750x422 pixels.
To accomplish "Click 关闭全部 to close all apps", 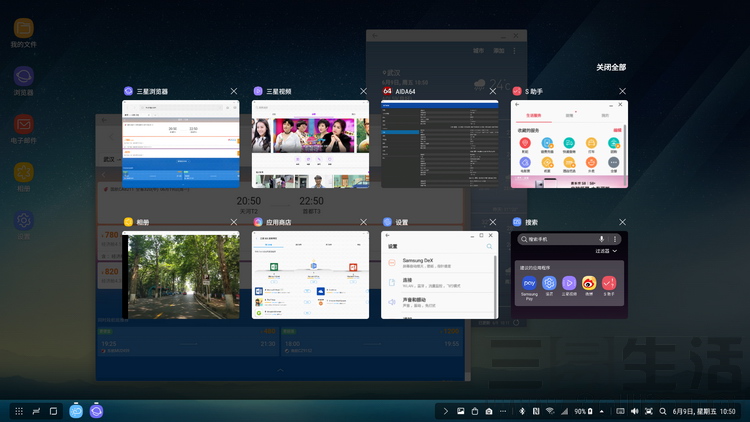I will point(611,67).
